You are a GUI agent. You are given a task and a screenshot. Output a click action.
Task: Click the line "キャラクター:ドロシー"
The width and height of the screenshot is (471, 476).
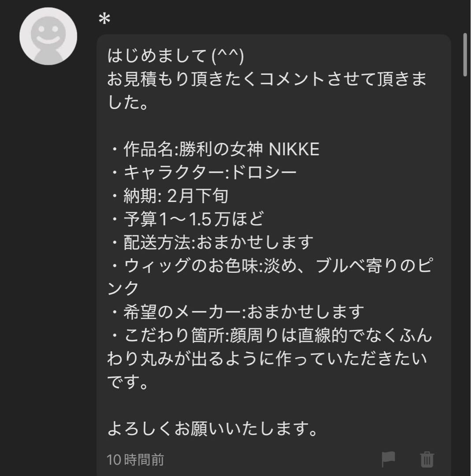203,171
